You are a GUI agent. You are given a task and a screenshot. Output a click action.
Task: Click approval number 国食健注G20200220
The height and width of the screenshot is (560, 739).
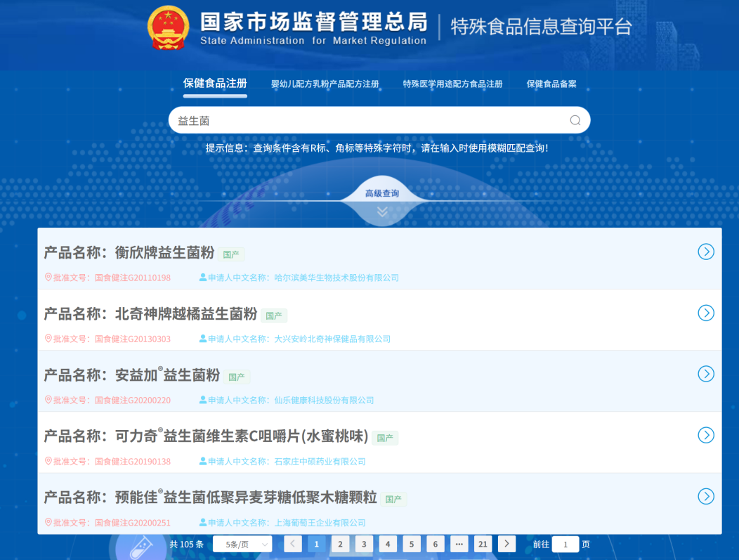click(133, 401)
